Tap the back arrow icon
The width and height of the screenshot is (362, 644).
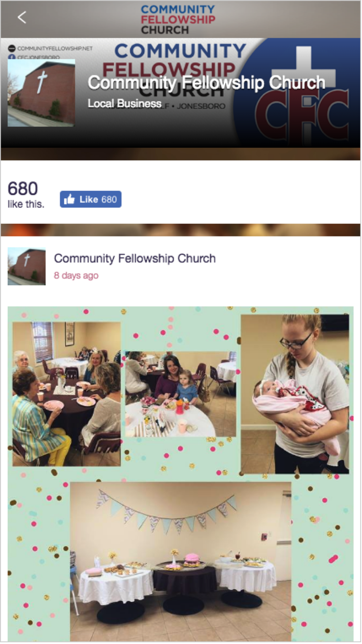pos(22,17)
